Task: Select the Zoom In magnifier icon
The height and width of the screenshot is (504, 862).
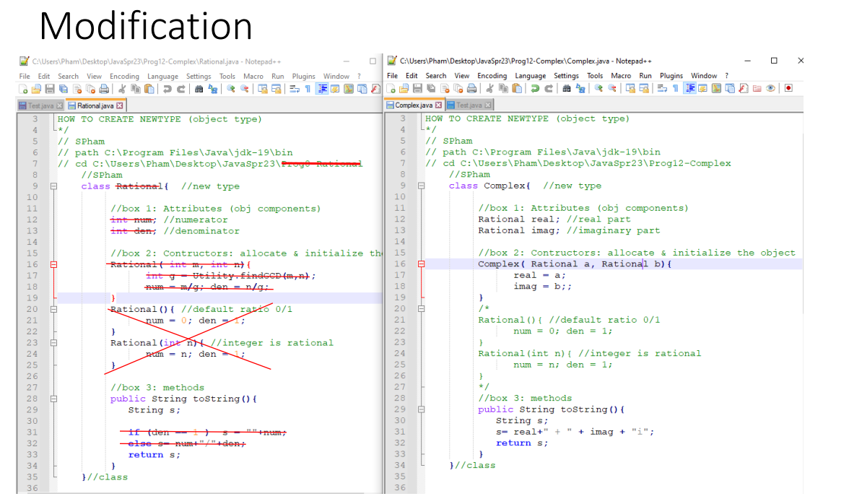Action: click(x=232, y=88)
